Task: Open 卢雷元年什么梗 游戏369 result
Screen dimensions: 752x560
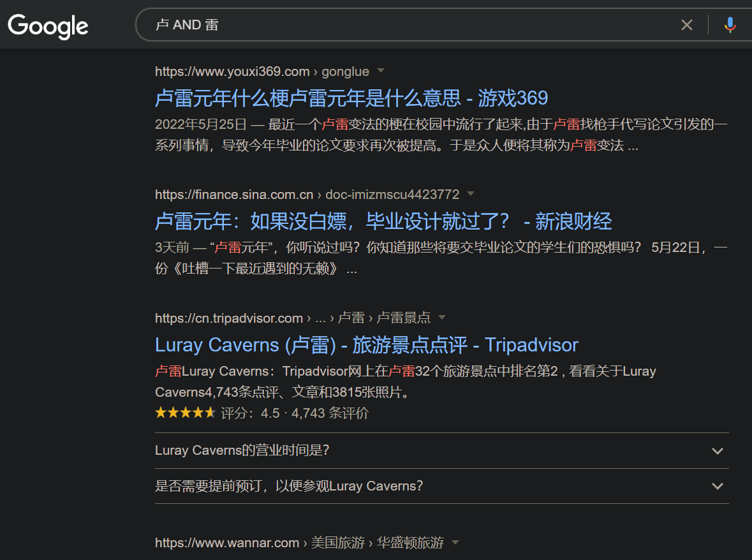Action: pos(351,98)
